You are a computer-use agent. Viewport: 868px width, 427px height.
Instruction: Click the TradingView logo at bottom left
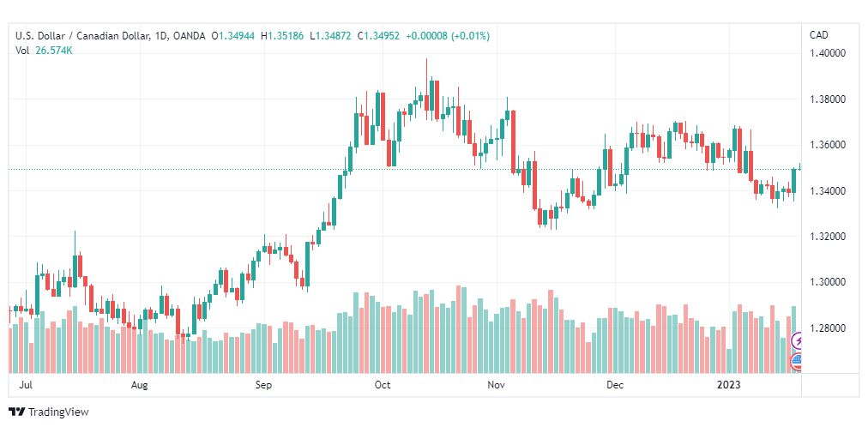49,412
